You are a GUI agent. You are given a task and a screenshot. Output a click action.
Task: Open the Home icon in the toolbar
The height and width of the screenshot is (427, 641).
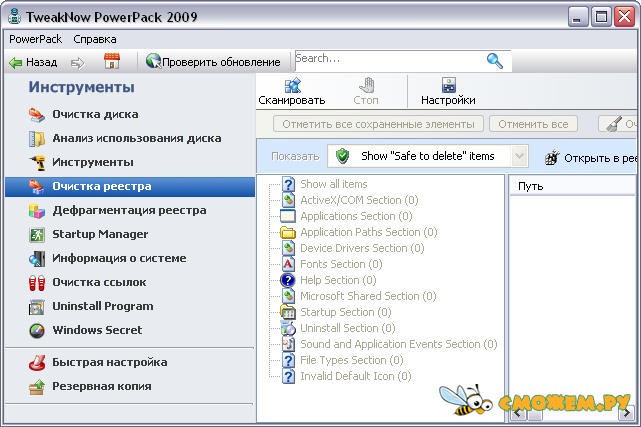112,61
